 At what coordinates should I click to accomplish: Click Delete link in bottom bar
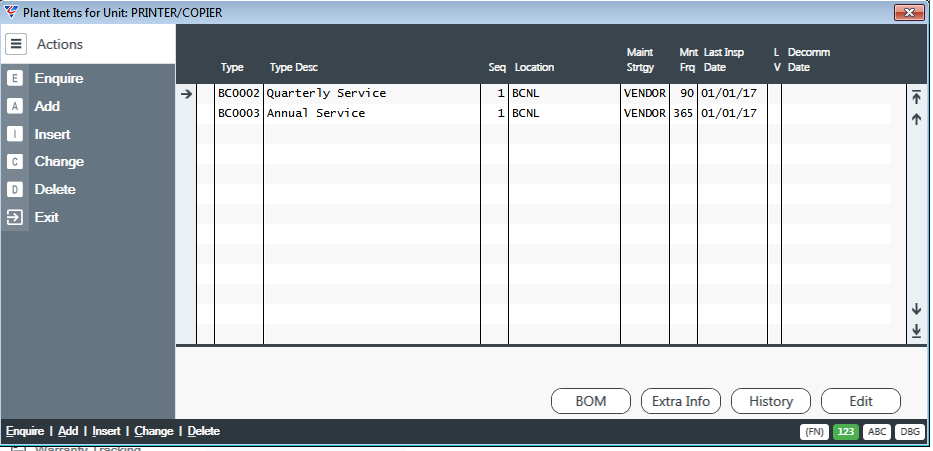(x=203, y=431)
